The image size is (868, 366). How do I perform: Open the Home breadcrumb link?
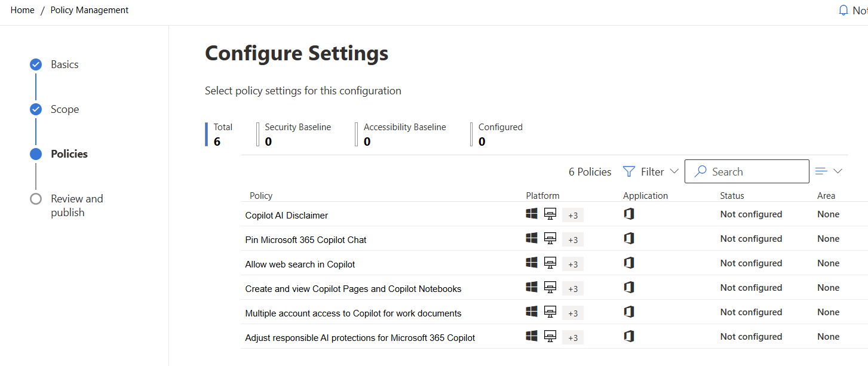[x=22, y=10]
